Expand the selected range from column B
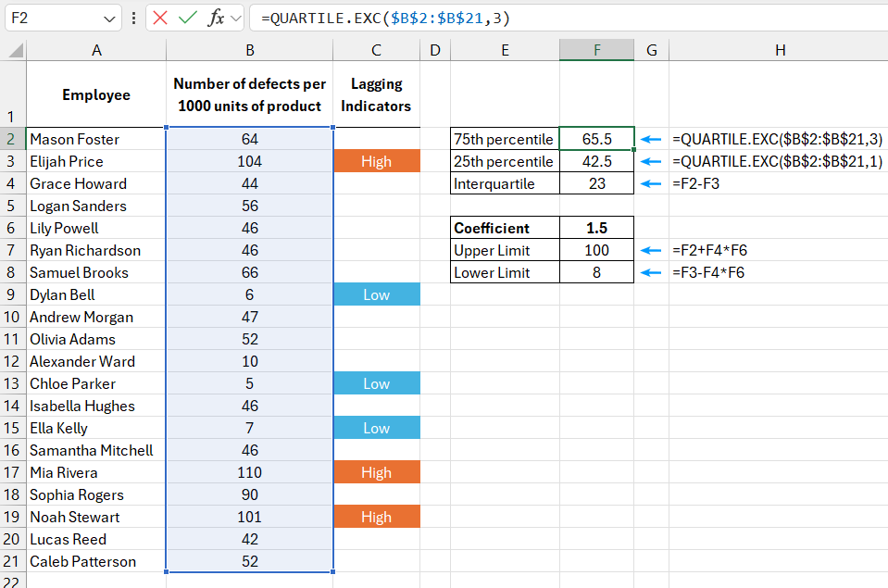888x588 pixels. (332, 571)
